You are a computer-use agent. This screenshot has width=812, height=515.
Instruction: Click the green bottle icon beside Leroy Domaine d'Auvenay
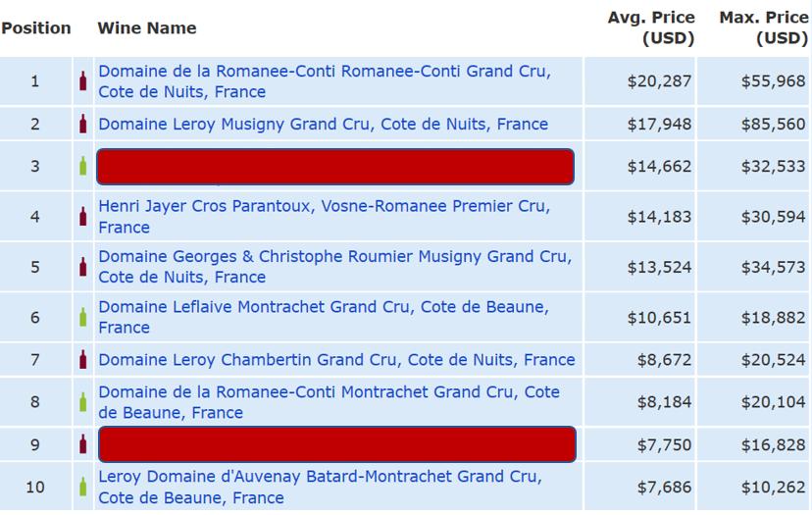(x=83, y=487)
